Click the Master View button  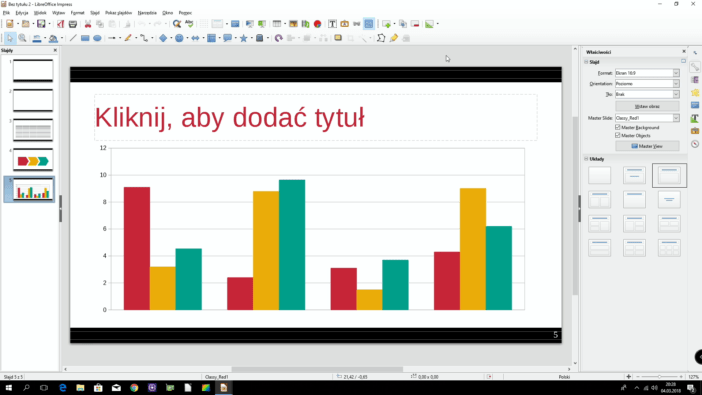[x=647, y=146]
